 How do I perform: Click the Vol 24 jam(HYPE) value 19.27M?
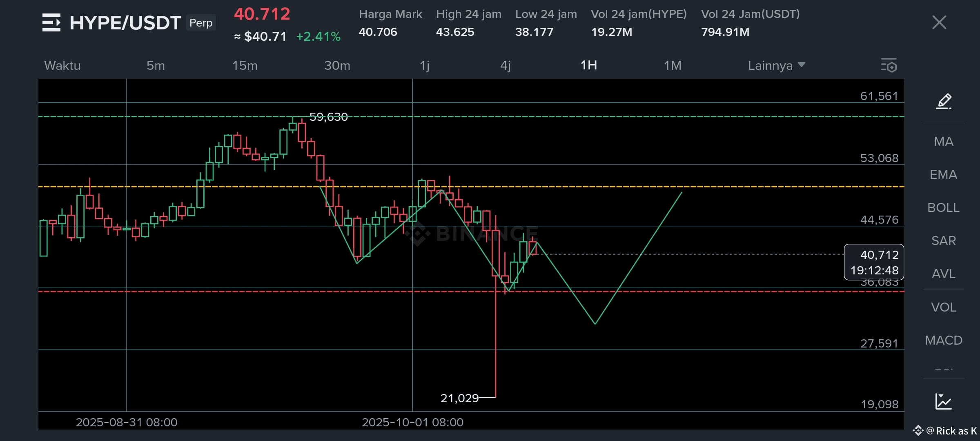tap(611, 32)
